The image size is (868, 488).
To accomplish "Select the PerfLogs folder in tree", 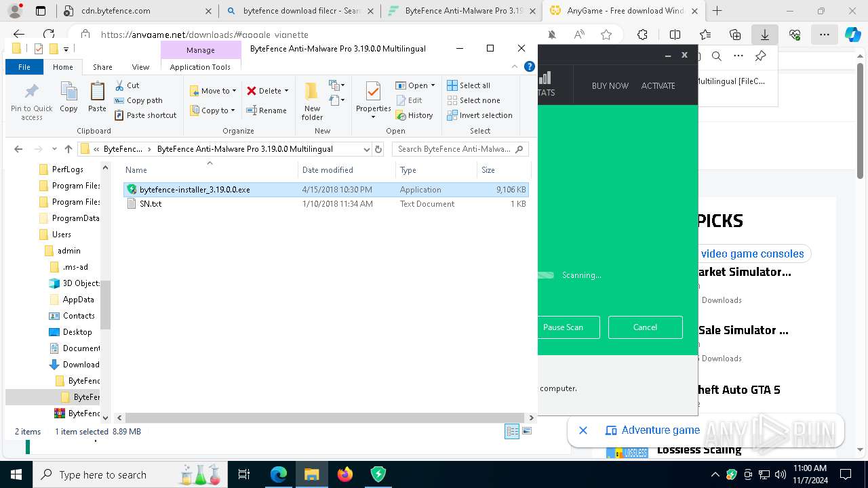I will pyautogui.click(x=68, y=169).
